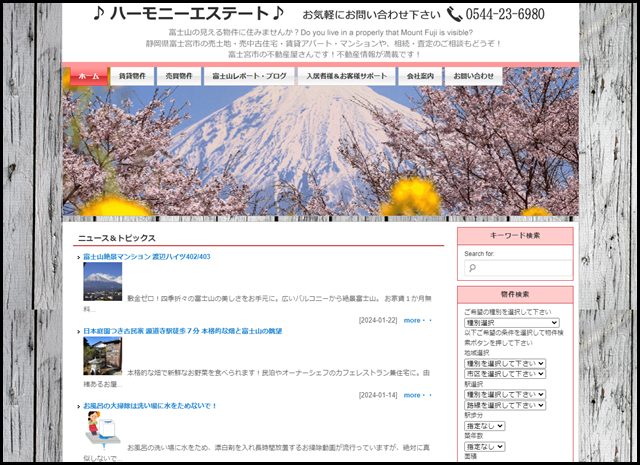640x465 pixels.
Task: Click the telephone handset icon
Action: [454, 14]
